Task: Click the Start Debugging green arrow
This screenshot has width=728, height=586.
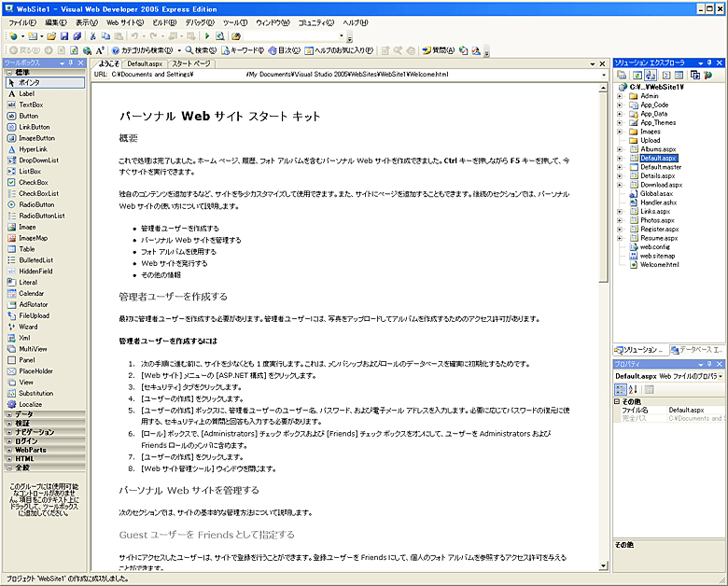Action: [x=207, y=35]
